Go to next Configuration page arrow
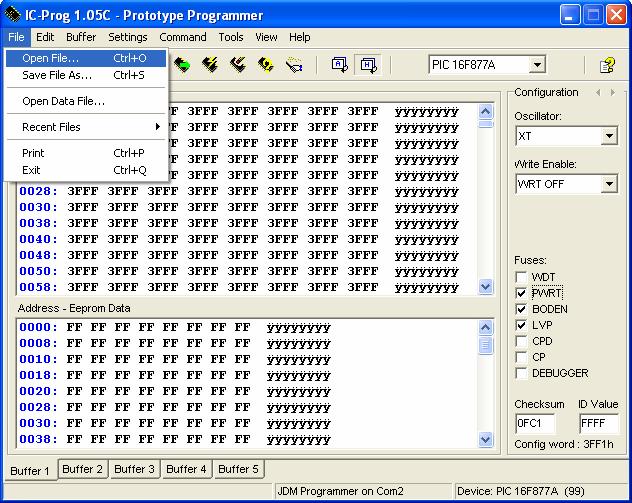 [x=613, y=93]
